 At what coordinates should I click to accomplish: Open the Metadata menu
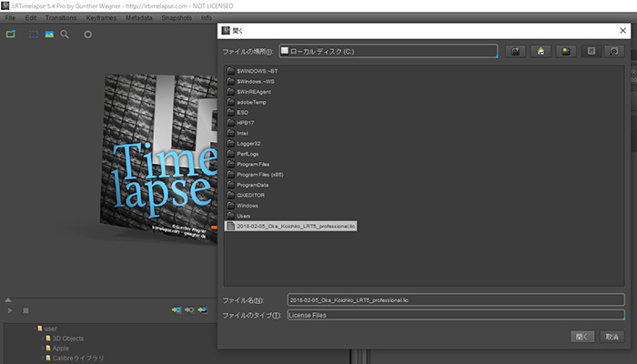pyautogui.click(x=139, y=18)
